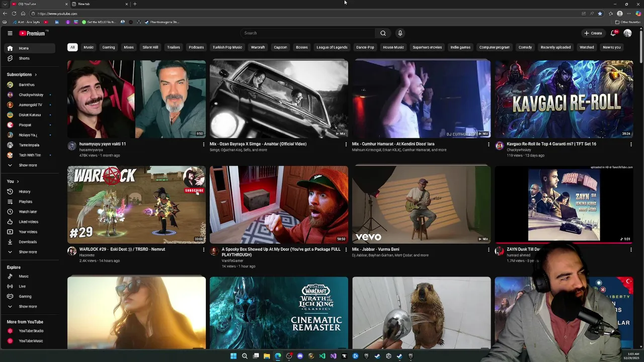This screenshot has height=362, width=644.
Task: Select the Turkish Pop Music chip
Action: (227, 47)
